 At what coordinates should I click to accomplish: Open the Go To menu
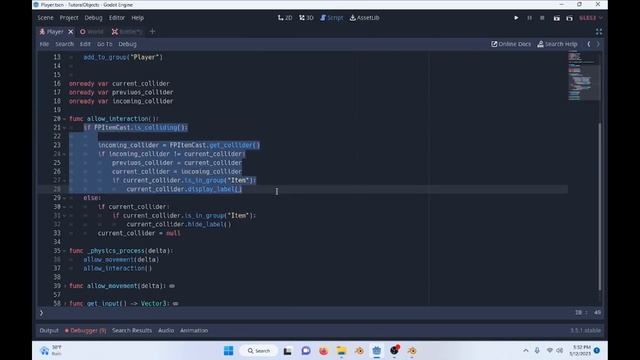[104, 44]
